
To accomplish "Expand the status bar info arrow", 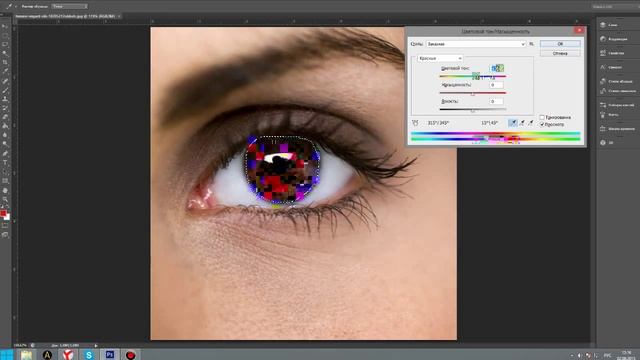I will click(96, 345).
